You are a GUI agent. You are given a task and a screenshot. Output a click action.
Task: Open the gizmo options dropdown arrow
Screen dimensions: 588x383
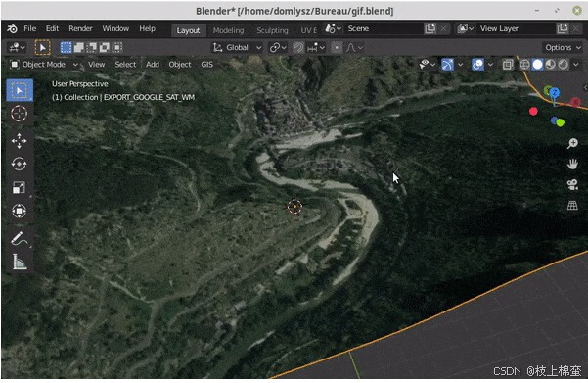click(x=460, y=65)
